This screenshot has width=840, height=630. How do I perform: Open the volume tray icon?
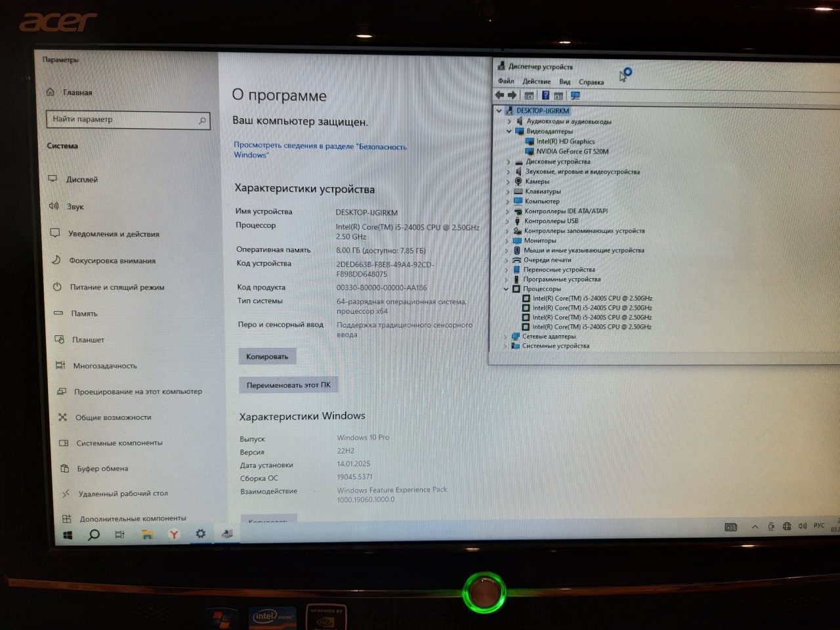tap(802, 526)
